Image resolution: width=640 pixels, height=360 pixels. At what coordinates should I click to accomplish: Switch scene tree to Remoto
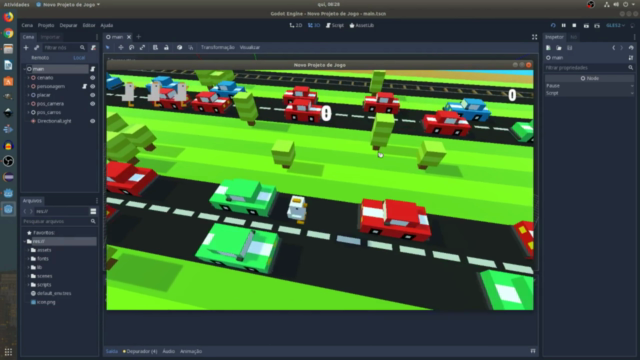pos(40,58)
